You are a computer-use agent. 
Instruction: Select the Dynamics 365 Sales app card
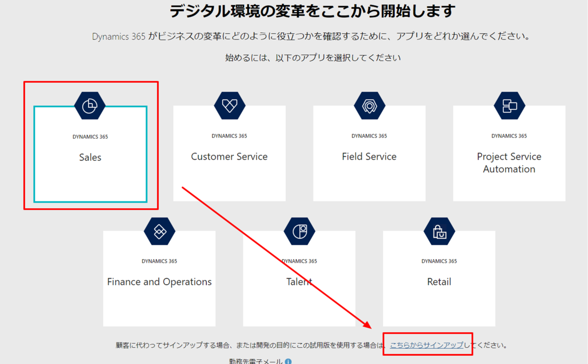pyautogui.click(x=90, y=154)
